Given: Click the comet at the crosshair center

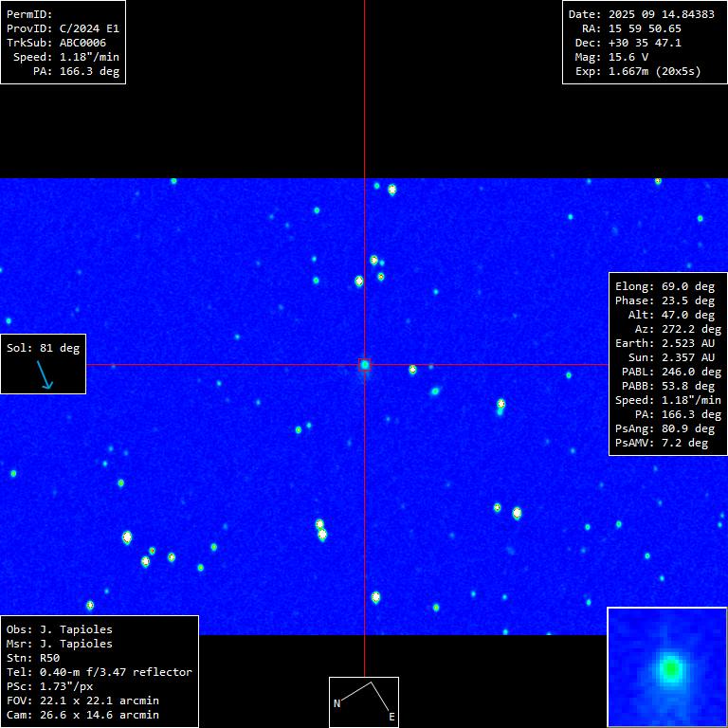Looking at the screenshot, I should pos(365,364).
